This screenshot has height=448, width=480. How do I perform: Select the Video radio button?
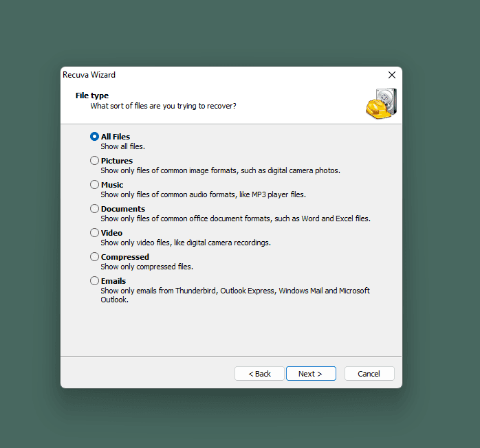(x=95, y=233)
